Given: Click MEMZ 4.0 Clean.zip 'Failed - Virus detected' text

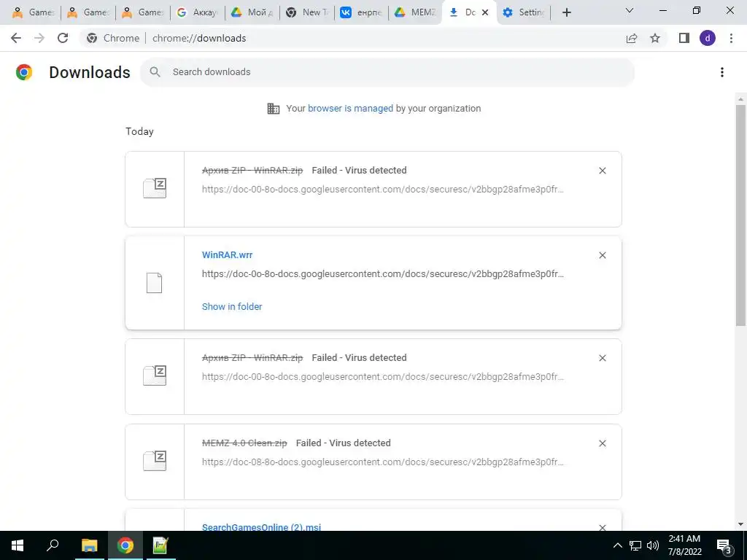Looking at the screenshot, I should (x=343, y=443).
